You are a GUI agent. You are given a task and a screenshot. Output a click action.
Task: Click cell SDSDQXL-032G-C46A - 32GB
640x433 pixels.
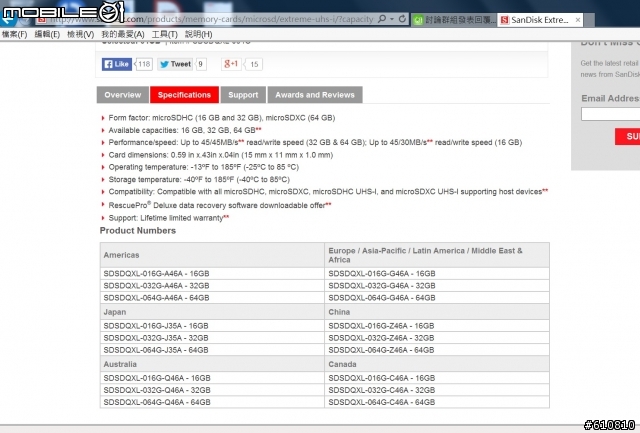437,390
